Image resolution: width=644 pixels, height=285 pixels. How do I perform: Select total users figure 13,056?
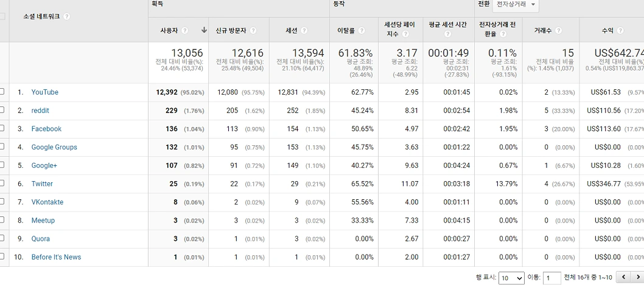187,53
